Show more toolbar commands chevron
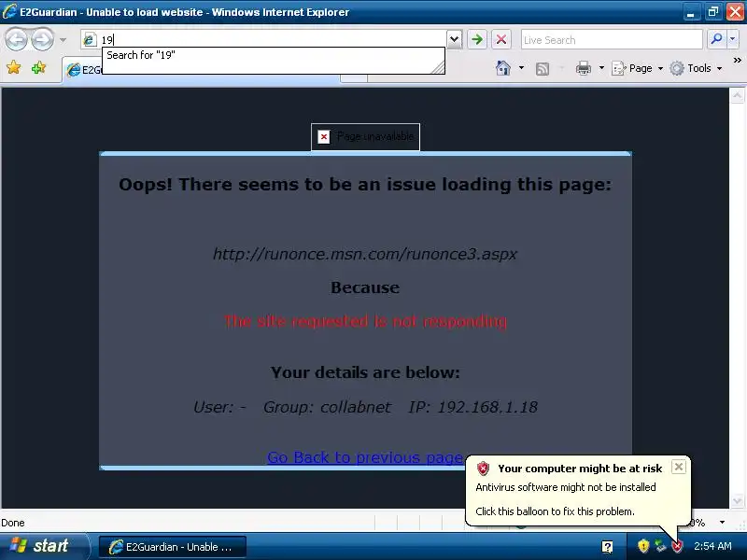 tap(737, 61)
